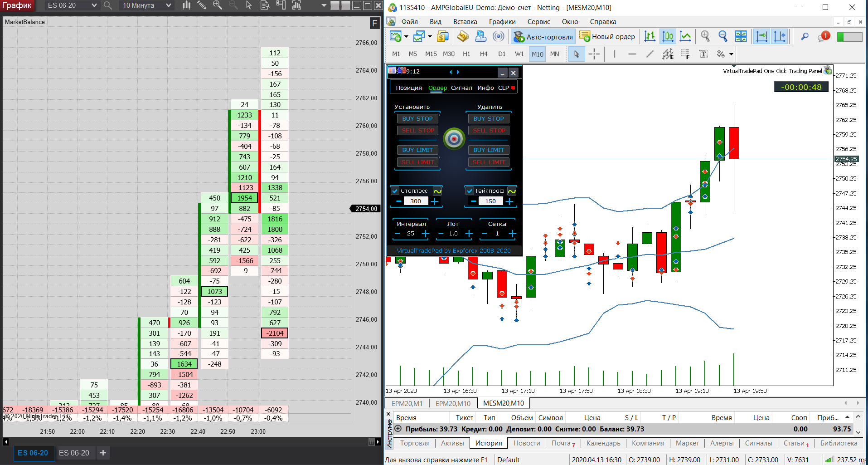
Task: Open the profiles icon in MetaTrader toolbar
Action: [x=419, y=37]
